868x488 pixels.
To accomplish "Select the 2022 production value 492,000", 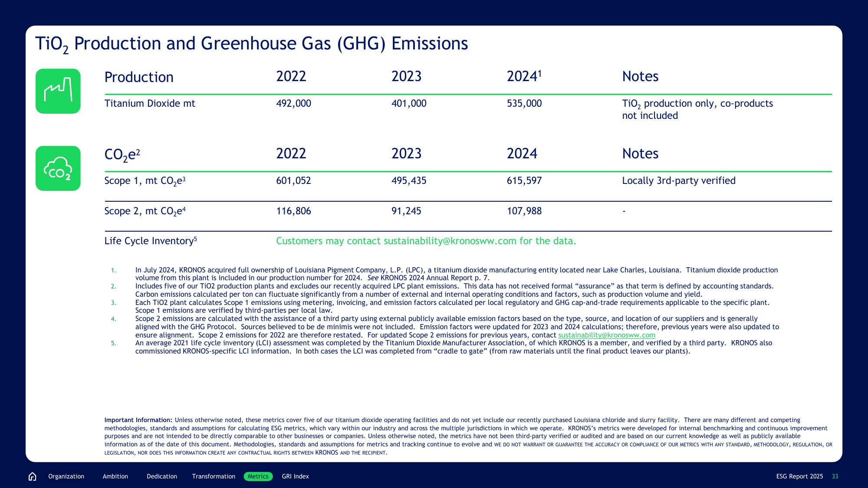I will [x=294, y=103].
